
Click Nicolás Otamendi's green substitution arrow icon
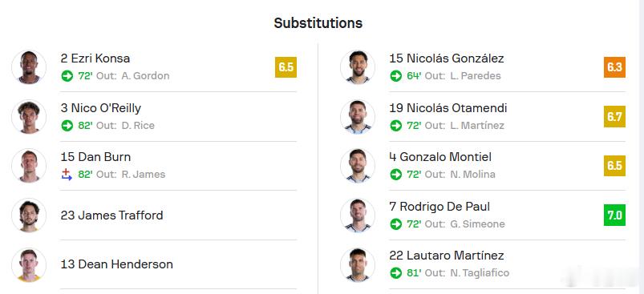coord(396,126)
